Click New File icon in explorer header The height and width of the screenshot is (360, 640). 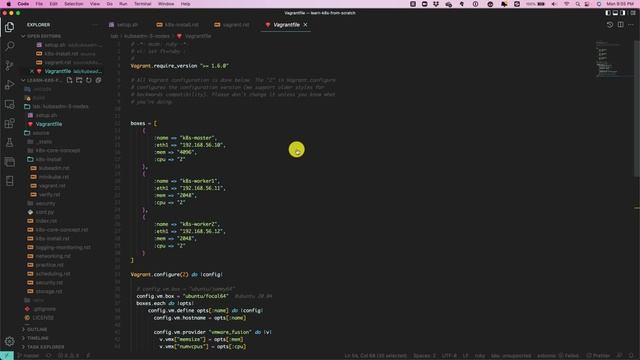click(x=69, y=80)
